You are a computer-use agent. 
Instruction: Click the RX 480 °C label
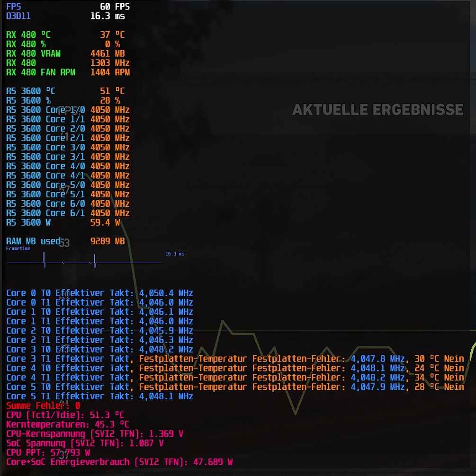[x=28, y=35]
